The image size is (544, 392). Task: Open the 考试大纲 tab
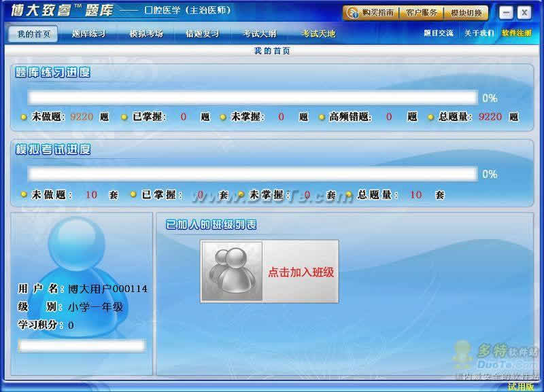point(259,33)
